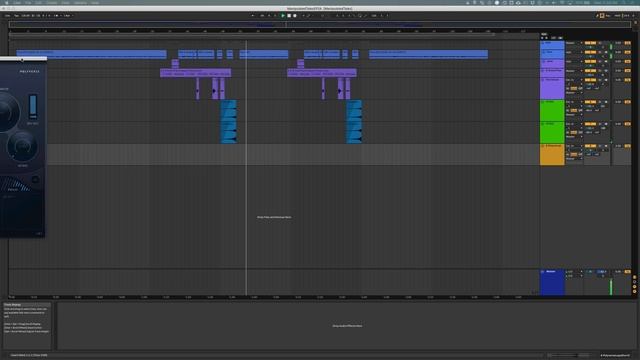The width and height of the screenshot is (640, 360).
Task: Click the device title tab at bottom right
Action: coord(615,356)
